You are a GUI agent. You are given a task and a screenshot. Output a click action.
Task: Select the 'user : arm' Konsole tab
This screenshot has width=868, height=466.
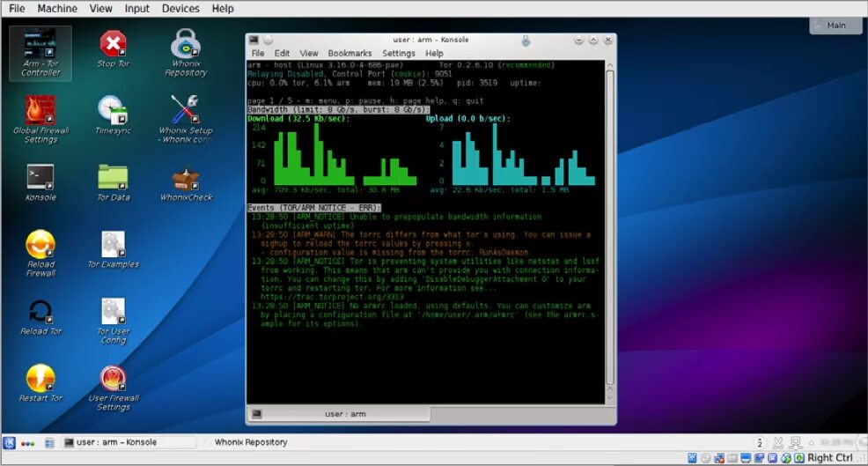coord(338,414)
